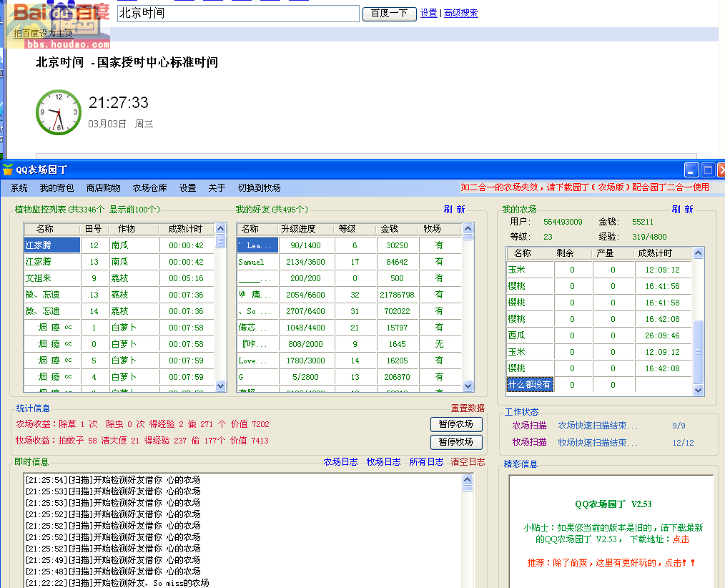The height and width of the screenshot is (588, 725).
Task: Click up arrow of 即时信息 log scrollbar
Action: coord(468,479)
